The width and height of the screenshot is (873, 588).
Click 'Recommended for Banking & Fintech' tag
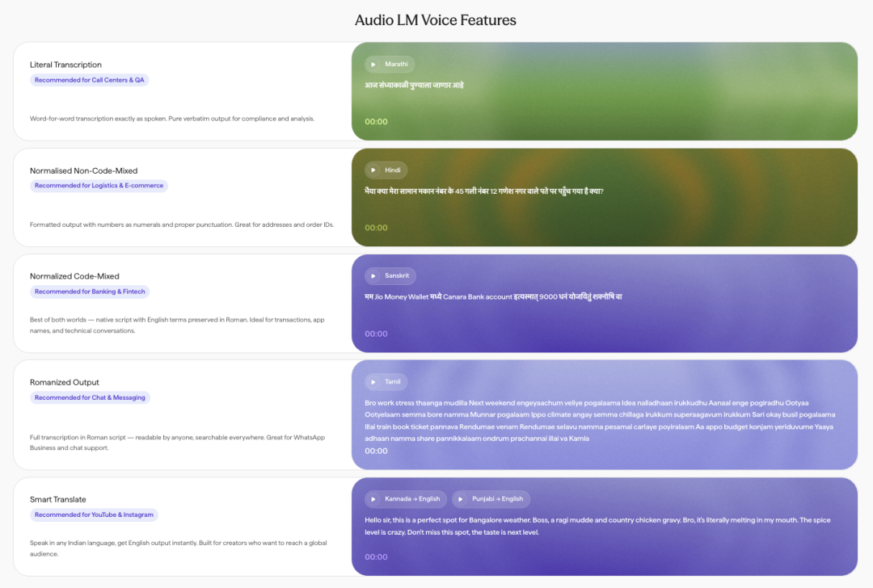coord(90,292)
